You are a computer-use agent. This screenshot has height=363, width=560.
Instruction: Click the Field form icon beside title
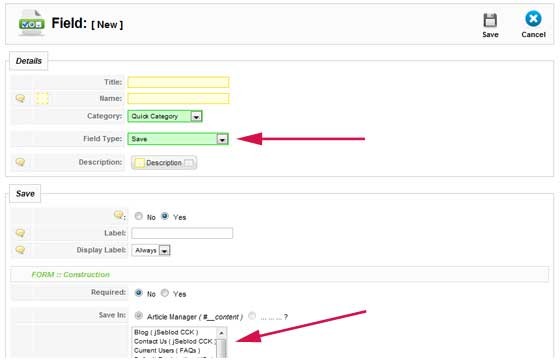click(31, 23)
